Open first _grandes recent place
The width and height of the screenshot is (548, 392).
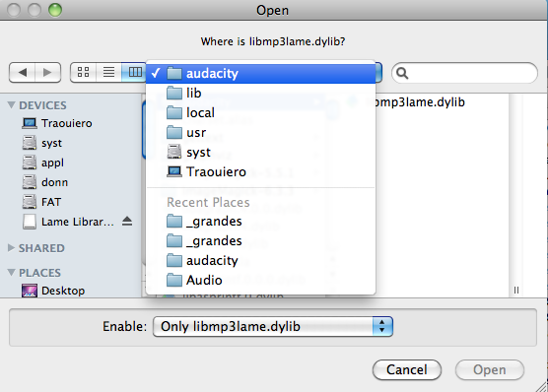click(x=261, y=222)
